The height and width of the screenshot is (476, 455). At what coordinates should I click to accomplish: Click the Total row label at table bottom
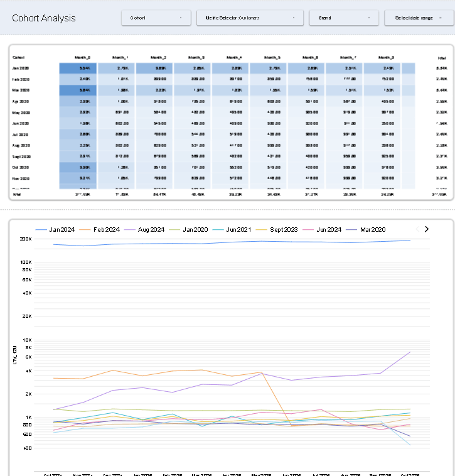tap(17, 194)
